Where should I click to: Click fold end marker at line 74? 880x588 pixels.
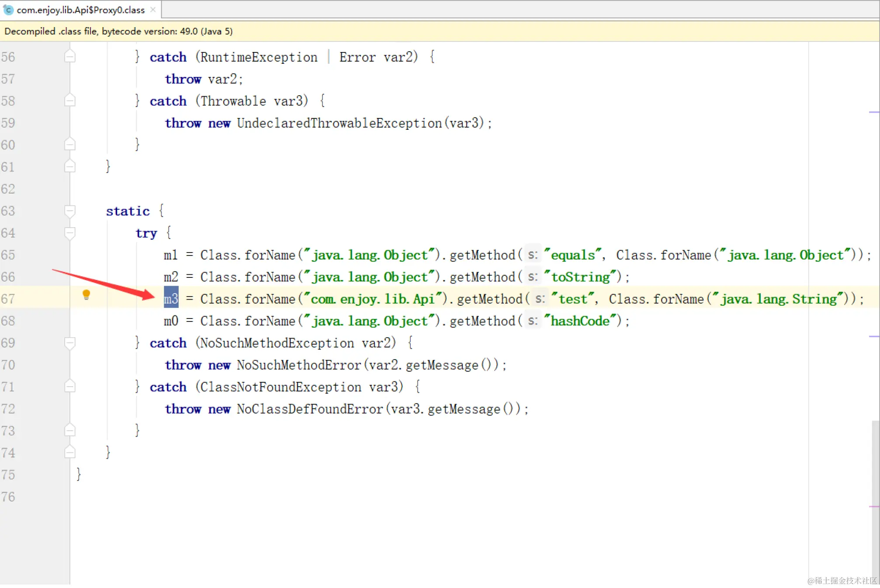click(x=70, y=452)
